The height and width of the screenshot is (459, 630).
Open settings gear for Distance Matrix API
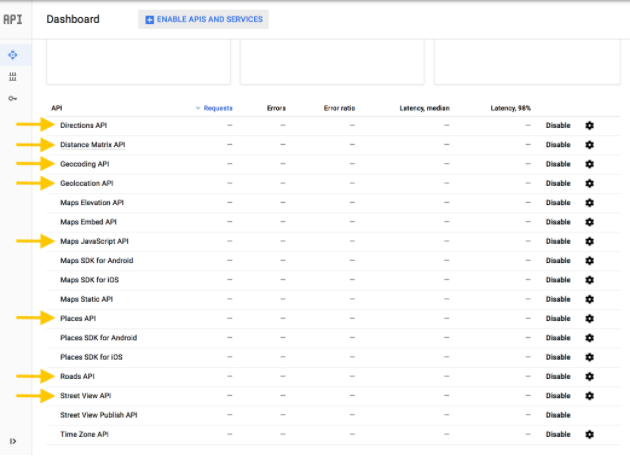pyautogui.click(x=589, y=145)
